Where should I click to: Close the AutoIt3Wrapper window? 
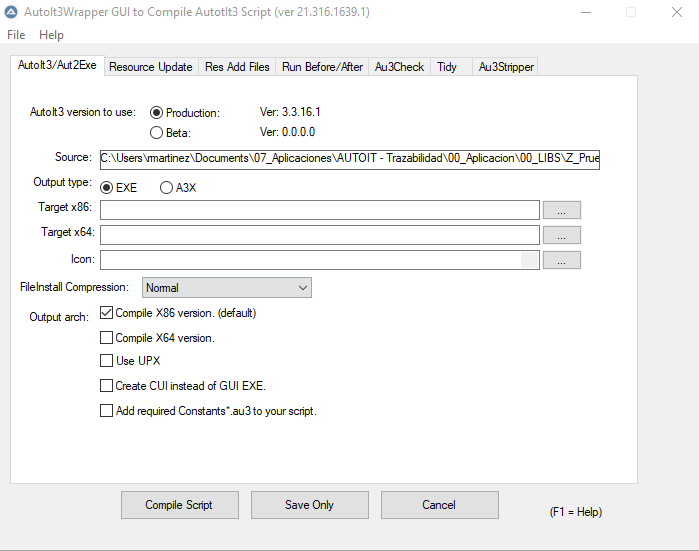(x=677, y=12)
